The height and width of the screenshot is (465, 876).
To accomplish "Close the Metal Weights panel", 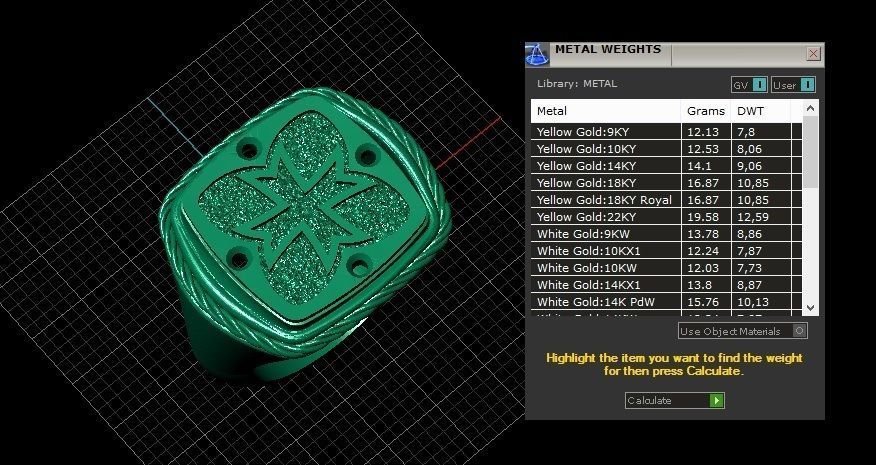I will pos(813,54).
